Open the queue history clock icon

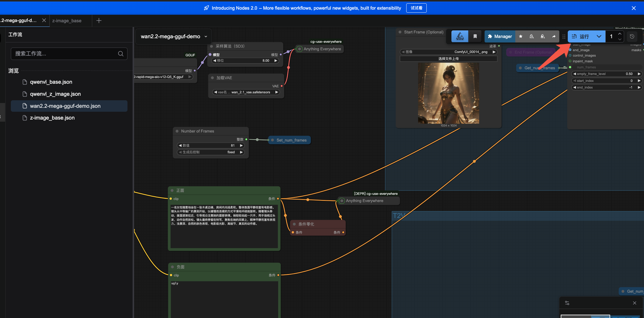pyautogui.click(x=632, y=36)
